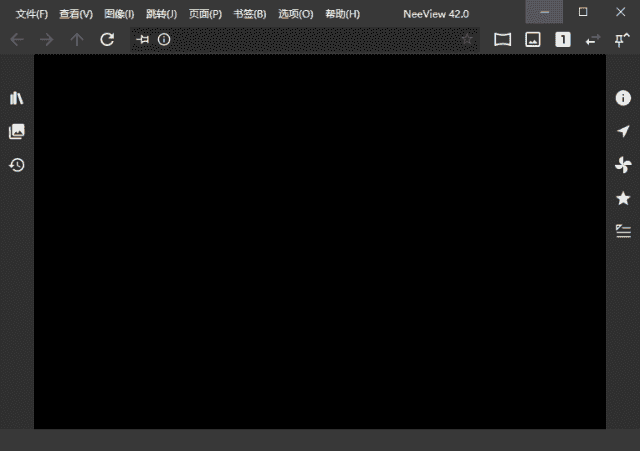Click the panorama mode icon

coord(502,40)
